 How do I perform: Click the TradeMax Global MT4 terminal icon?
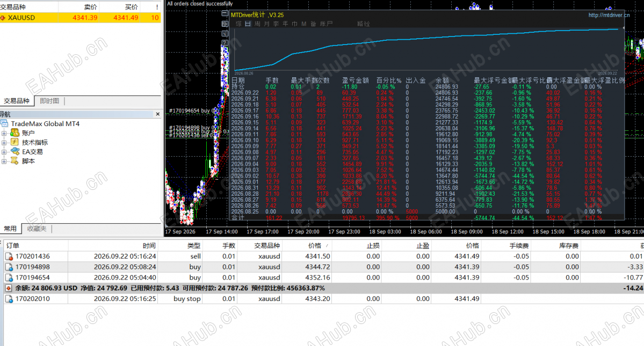tap(4, 123)
